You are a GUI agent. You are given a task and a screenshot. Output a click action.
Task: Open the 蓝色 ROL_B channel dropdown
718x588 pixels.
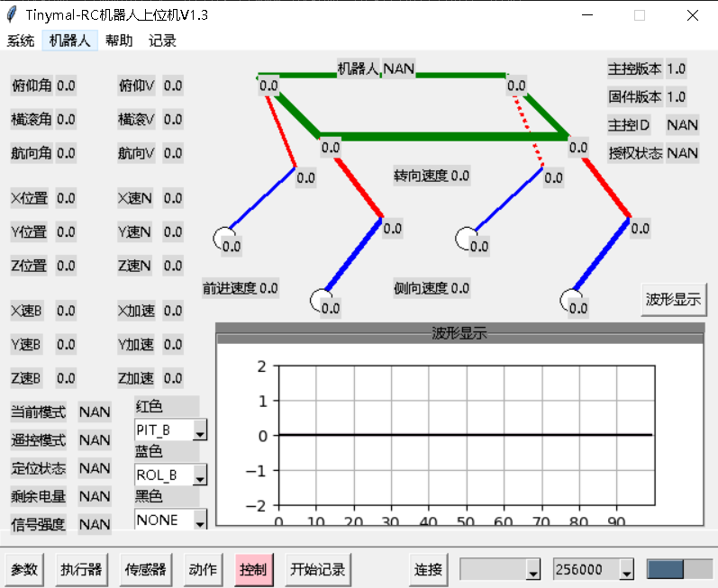[x=200, y=475]
